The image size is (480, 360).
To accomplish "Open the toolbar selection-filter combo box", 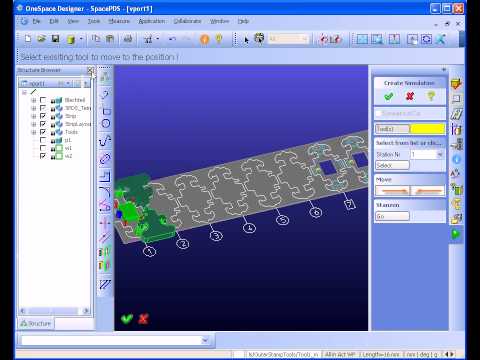I will pyautogui.click(x=289, y=39).
